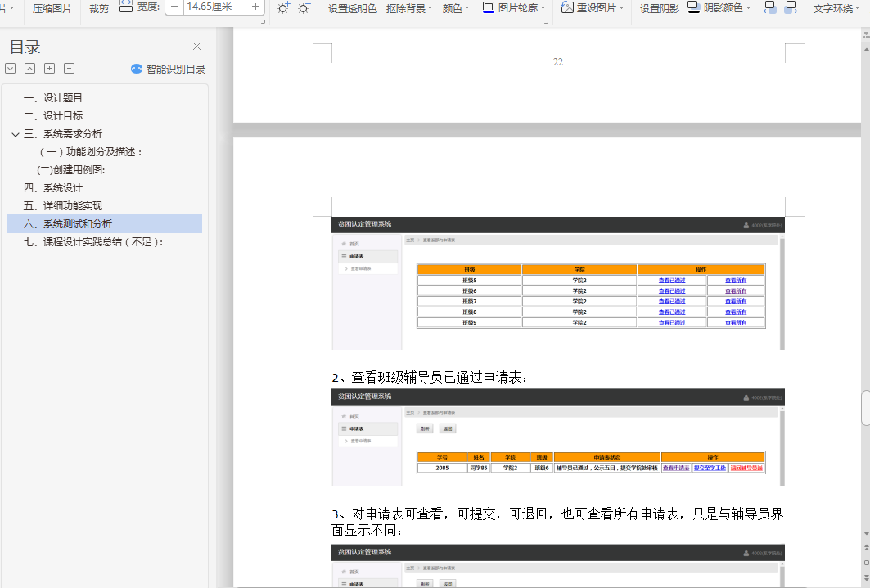Go to heading 二、设计目标
Screen dimensions: 870x588
pos(53,116)
